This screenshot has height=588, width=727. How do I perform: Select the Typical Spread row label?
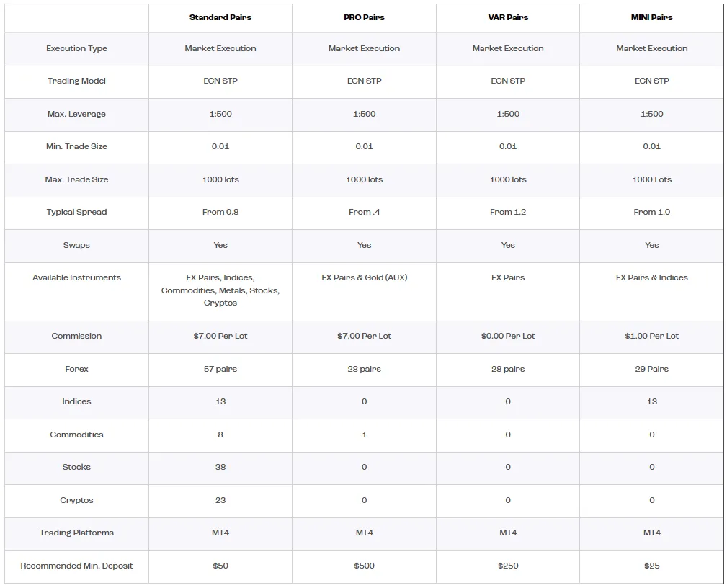point(76,212)
